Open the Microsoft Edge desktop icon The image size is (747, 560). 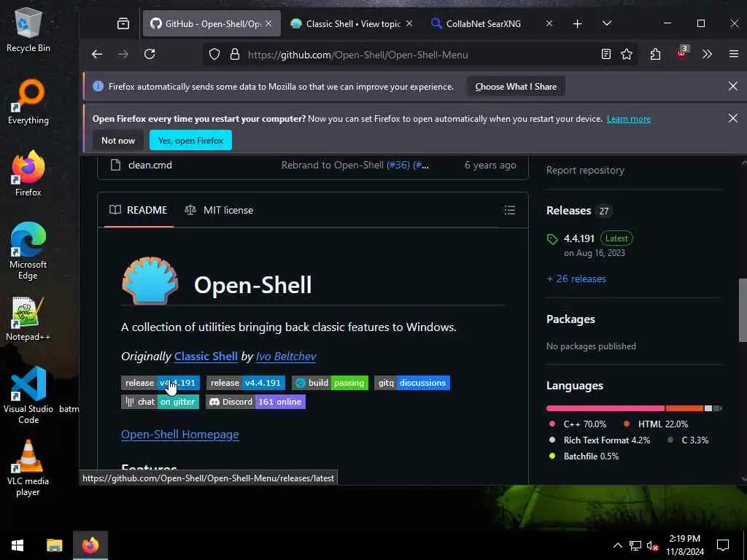(28, 252)
